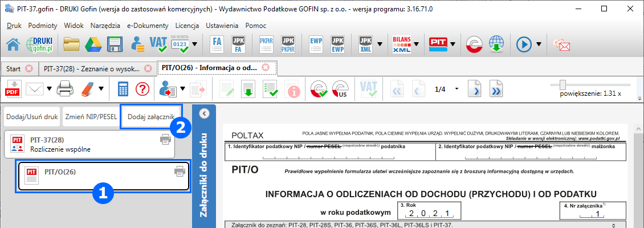This screenshot has height=228, width=644.
Task: Click the red envelopes newsletter icon
Action: pyautogui.click(x=561, y=44)
